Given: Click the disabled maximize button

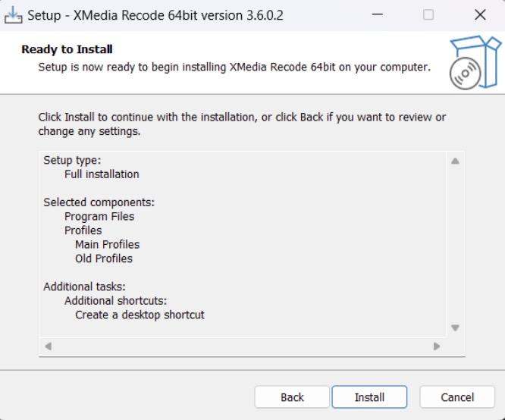Looking at the screenshot, I should click(x=428, y=14).
